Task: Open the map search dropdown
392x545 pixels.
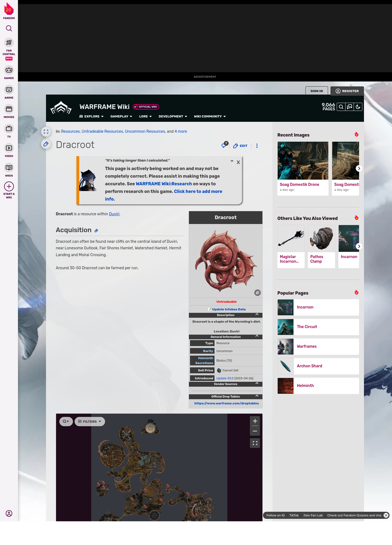Action: (66, 422)
